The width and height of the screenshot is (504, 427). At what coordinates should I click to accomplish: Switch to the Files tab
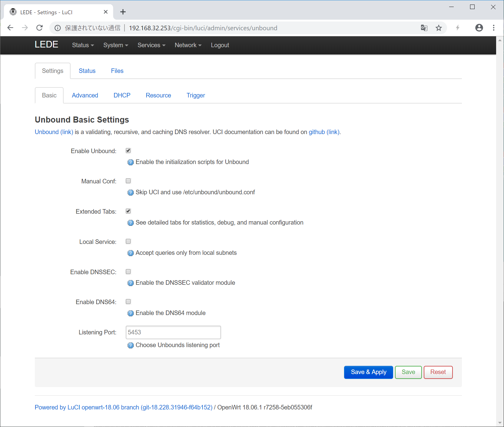[x=117, y=71]
